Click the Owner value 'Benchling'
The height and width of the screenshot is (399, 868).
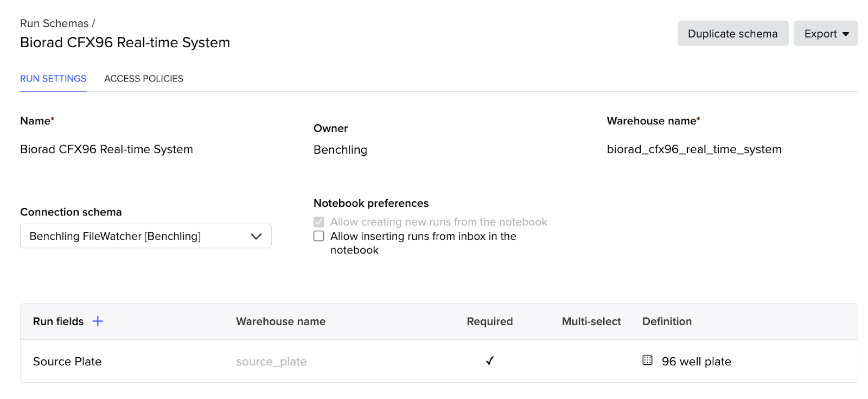(340, 150)
